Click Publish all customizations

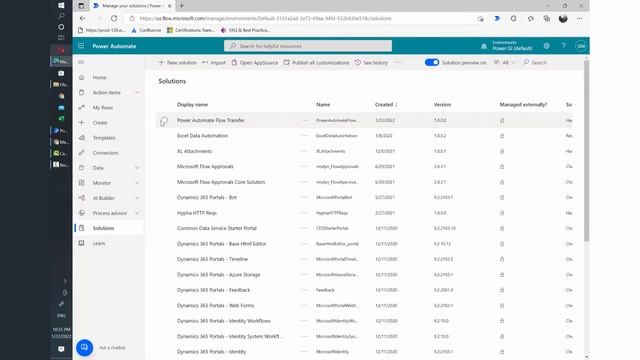(316, 62)
